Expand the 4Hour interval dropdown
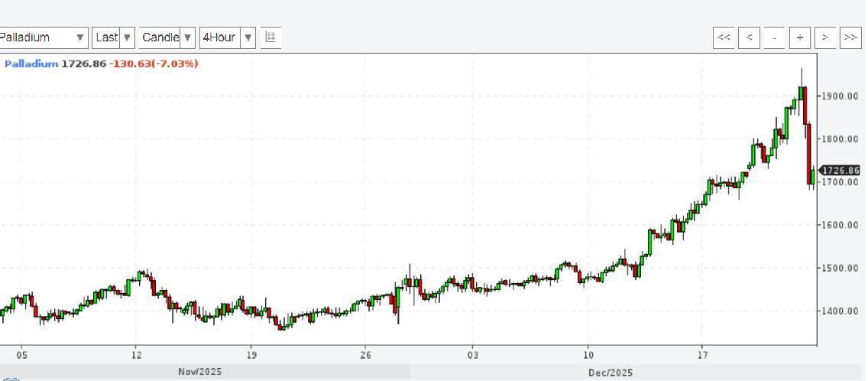This screenshot has width=868, height=381. tap(227, 37)
